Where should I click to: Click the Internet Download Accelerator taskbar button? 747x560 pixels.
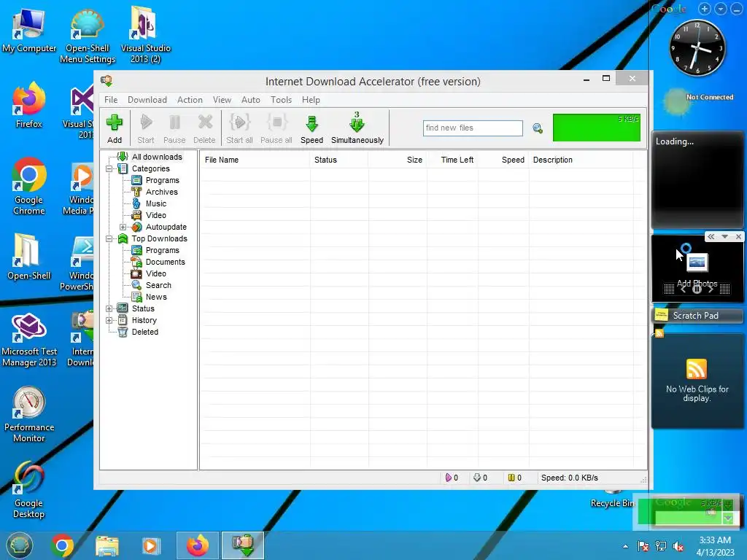(243, 545)
